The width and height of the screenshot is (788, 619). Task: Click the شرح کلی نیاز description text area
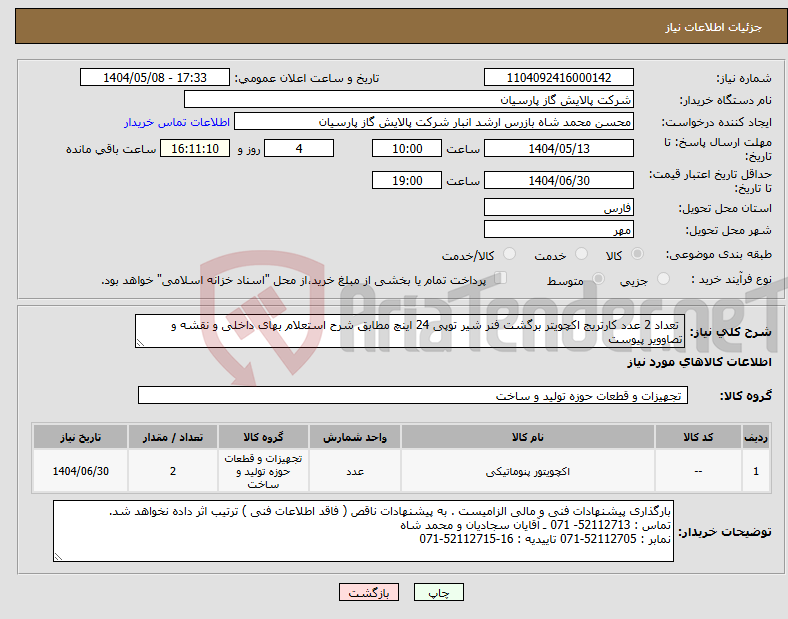click(x=410, y=331)
